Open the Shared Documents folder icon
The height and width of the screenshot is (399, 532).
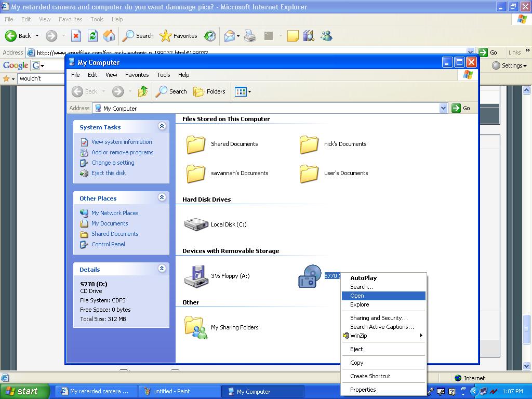click(196, 144)
